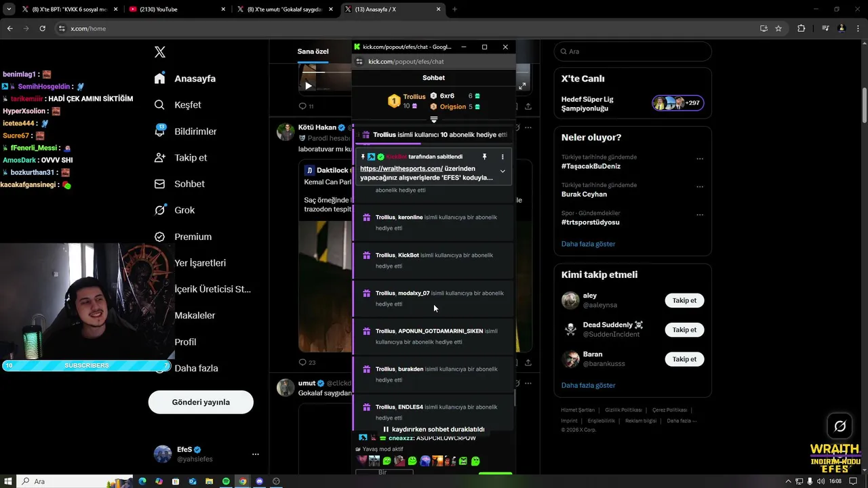868x488 pixels.
Task: Open Takip et in sidebar
Action: coord(180,158)
